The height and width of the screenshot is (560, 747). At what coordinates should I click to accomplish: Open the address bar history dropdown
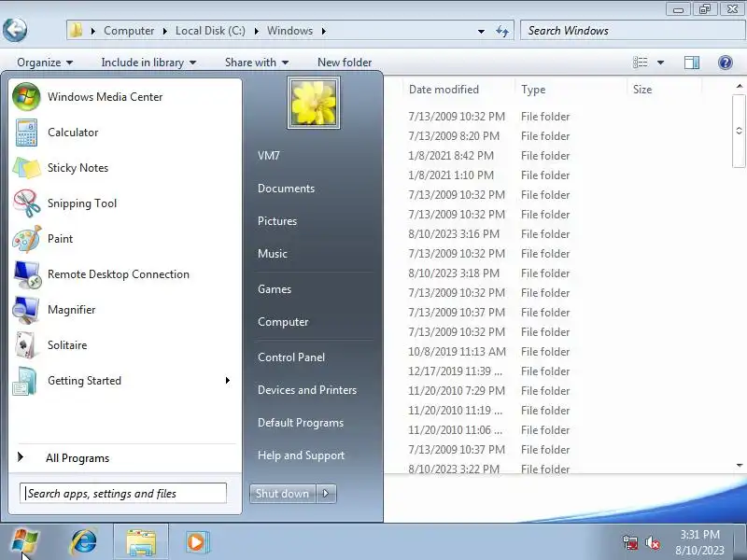click(x=481, y=31)
